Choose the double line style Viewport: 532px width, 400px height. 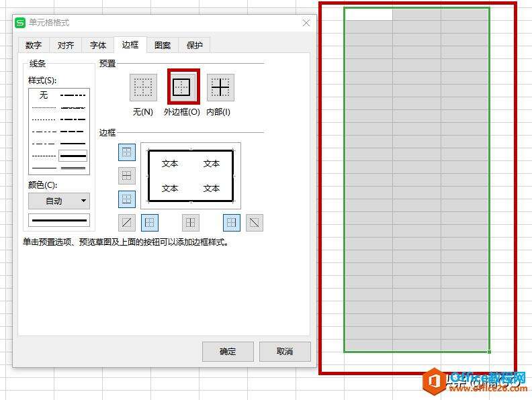73,168
